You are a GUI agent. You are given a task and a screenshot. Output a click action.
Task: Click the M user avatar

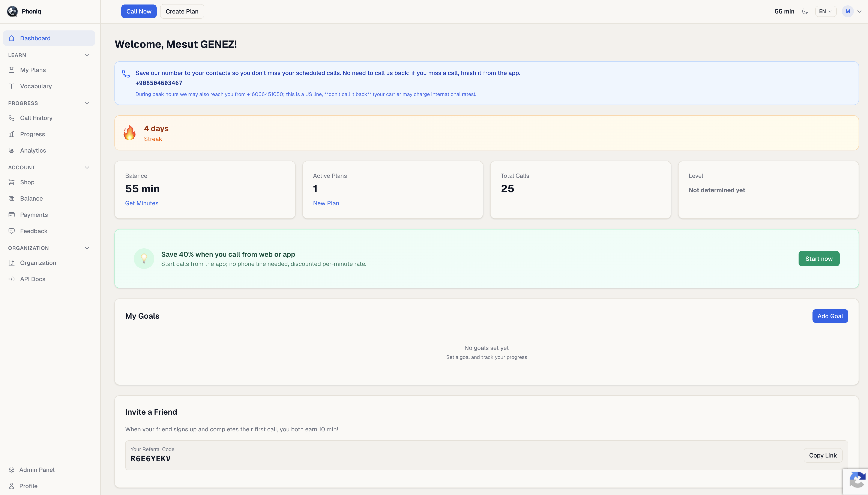pyautogui.click(x=848, y=11)
